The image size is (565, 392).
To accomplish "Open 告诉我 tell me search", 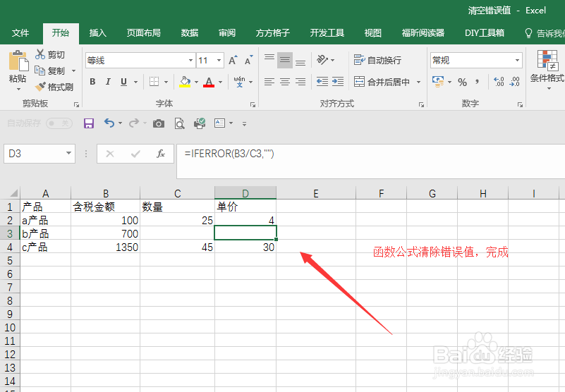I will 545,33.
